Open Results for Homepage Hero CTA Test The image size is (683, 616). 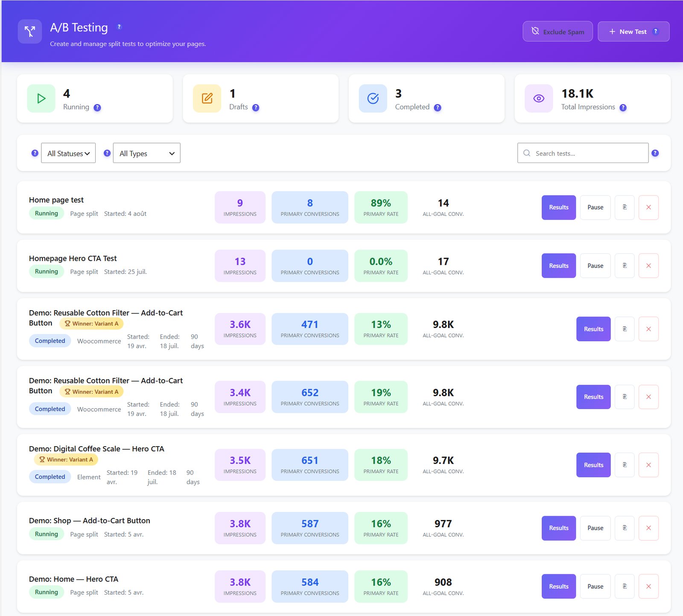coord(559,266)
